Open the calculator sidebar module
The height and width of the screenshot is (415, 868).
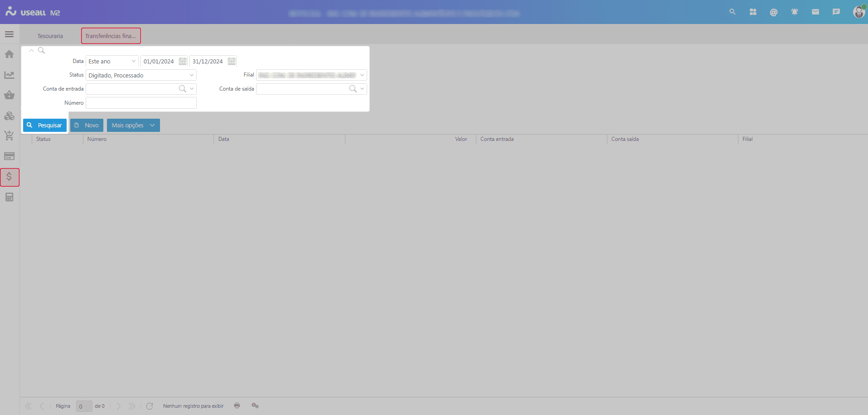coord(9,197)
